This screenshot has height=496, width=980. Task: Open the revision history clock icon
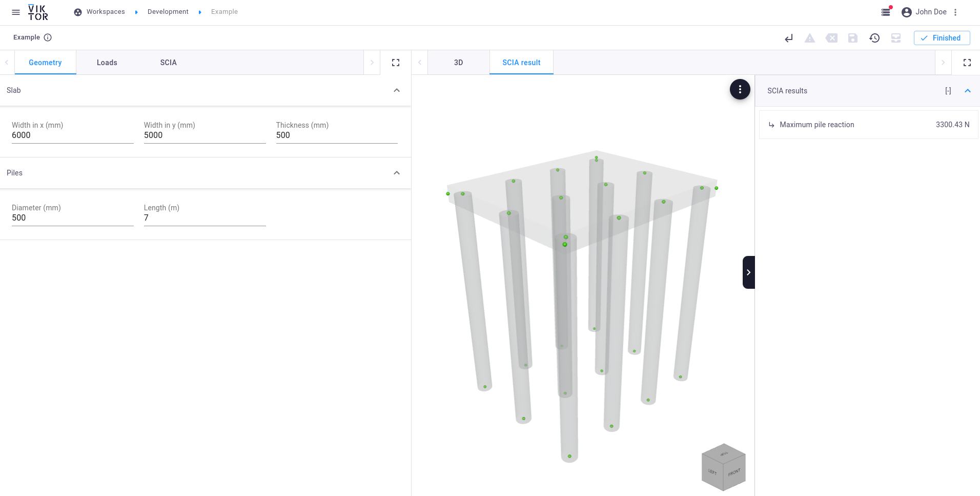[x=874, y=38]
